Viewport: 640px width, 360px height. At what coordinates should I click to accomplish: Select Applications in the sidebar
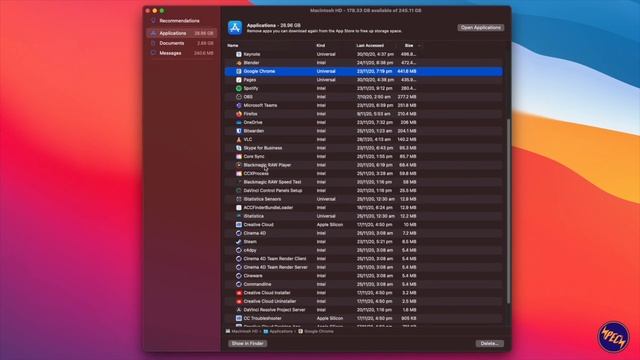[x=182, y=33]
